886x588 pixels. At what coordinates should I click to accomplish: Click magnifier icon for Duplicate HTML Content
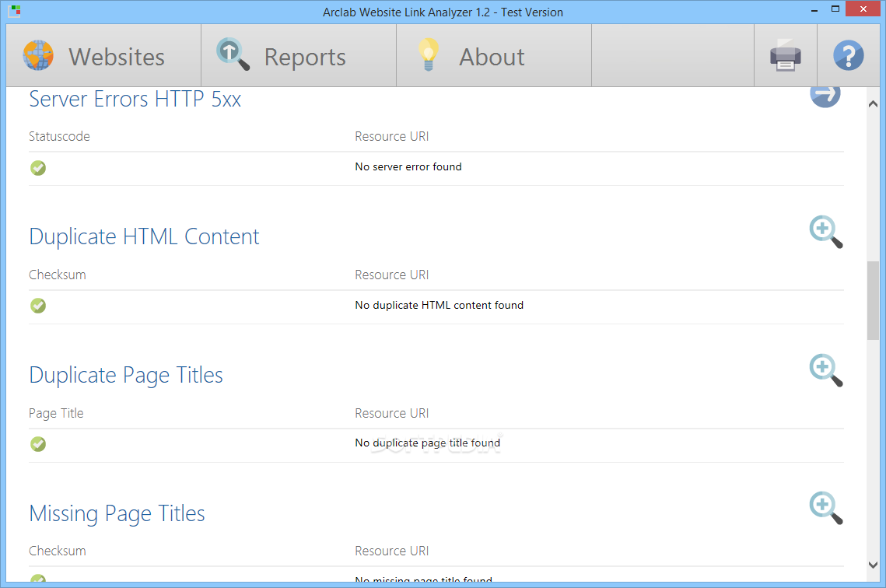[825, 232]
